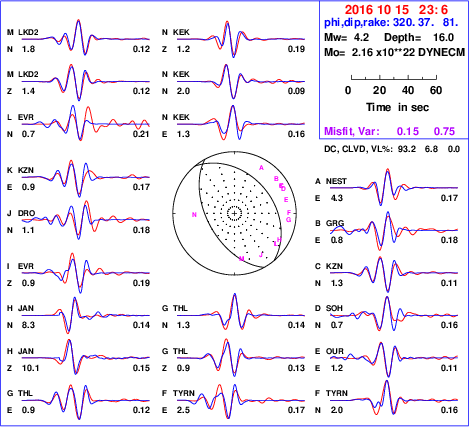Image resolution: width=469 pixels, height=427 pixels.
Task: Select the NEST E waveform
Action: (394, 187)
